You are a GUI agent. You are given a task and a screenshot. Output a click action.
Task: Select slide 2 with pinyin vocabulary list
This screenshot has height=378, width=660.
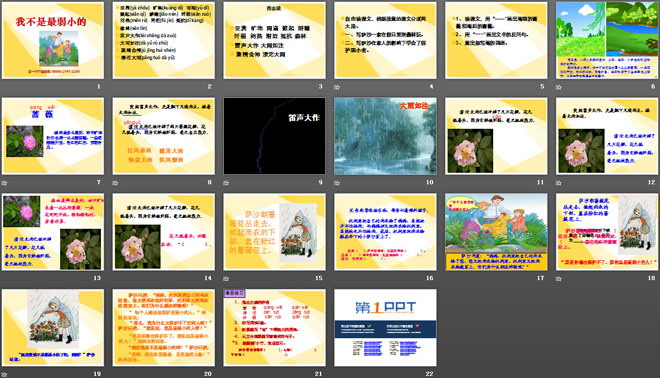coord(164,40)
